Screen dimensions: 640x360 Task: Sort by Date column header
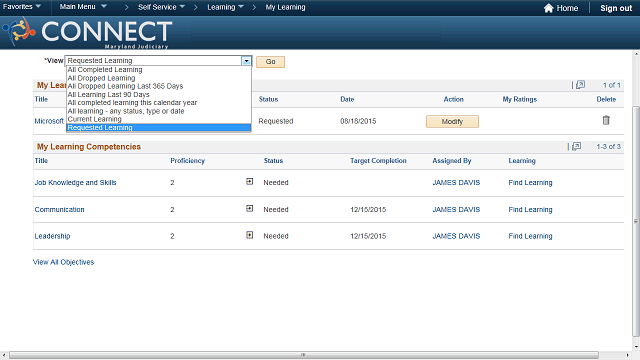347,99
